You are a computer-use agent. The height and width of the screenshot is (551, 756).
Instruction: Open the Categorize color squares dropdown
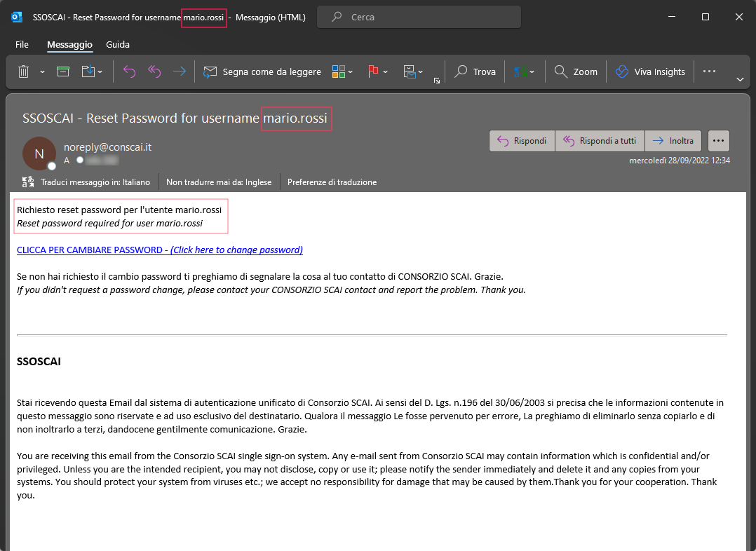(x=350, y=72)
